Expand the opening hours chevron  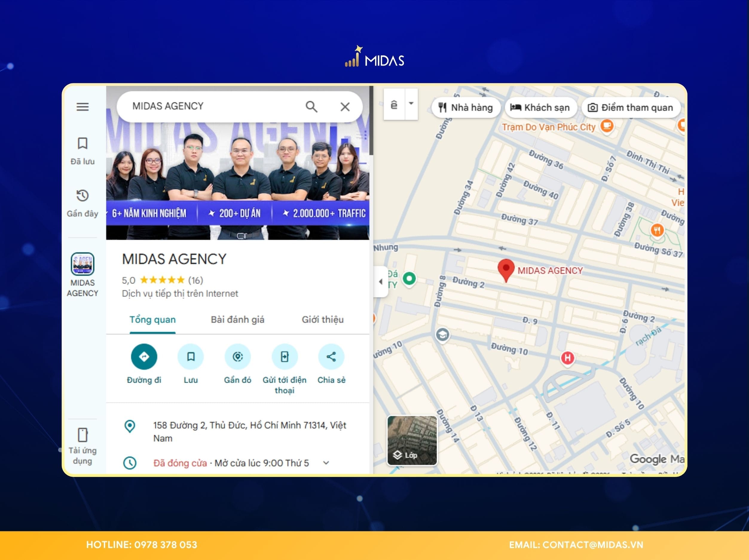pyautogui.click(x=326, y=463)
